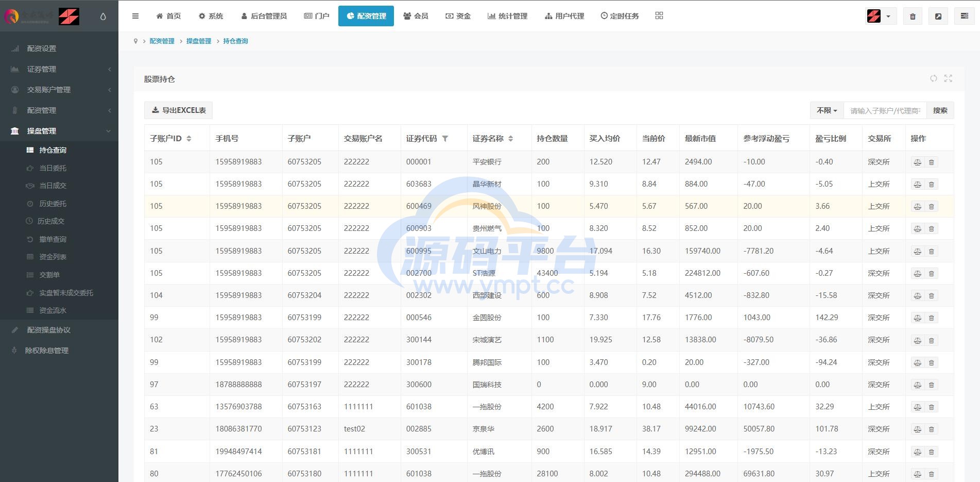
Task: Open the 统计管理 top menu
Action: 507,16
